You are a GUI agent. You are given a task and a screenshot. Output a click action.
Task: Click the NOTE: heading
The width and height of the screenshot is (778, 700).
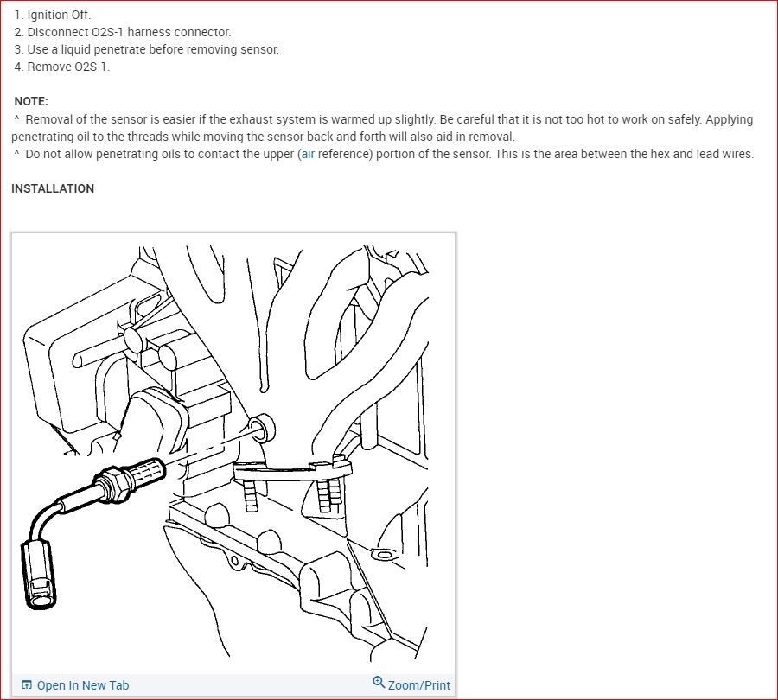point(31,102)
